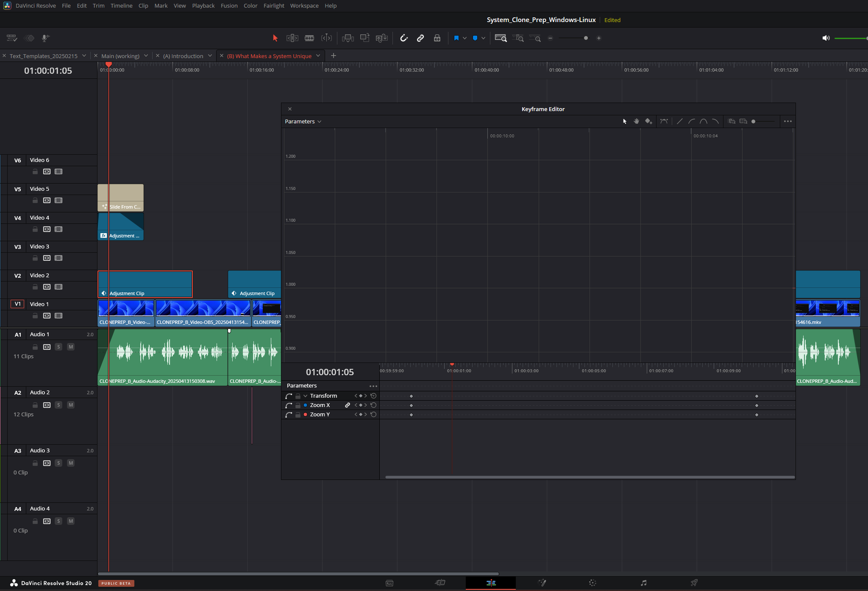Screen dimensions: 868x591
Task: Close the (A) Introduction tab
Action: pos(158,56)
